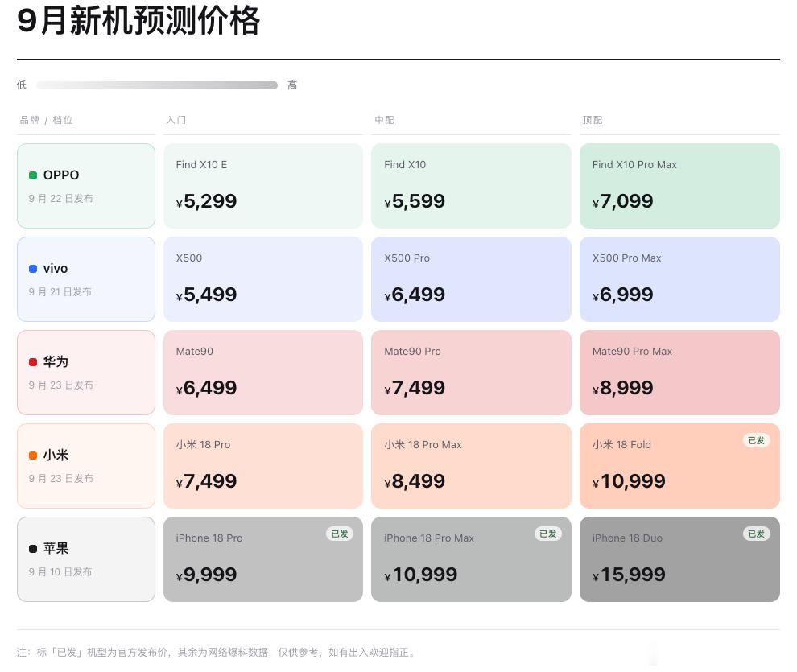Click the footnote about 已发 models
This screenshot has height=672, width=797.
(216, 653)
